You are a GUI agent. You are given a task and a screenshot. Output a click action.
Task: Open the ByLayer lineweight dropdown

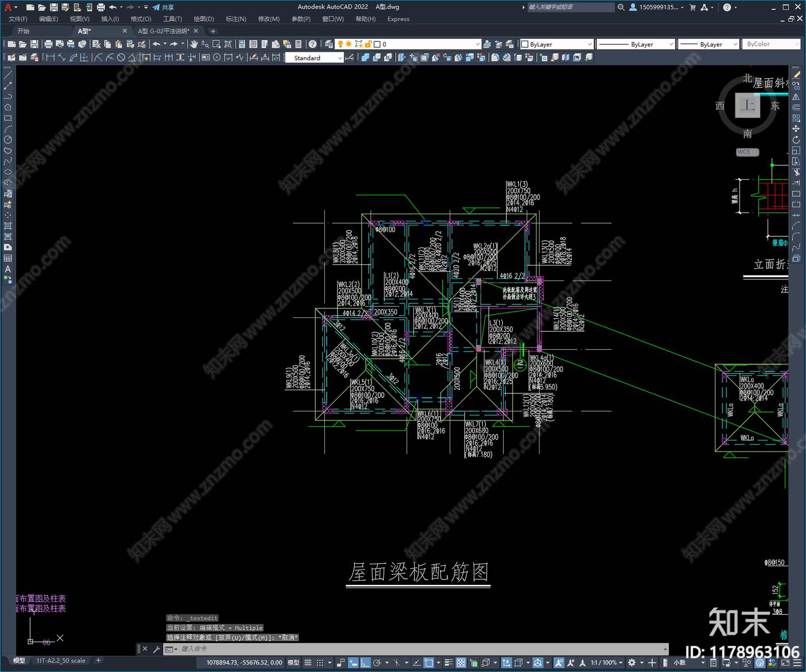point(708,44)
